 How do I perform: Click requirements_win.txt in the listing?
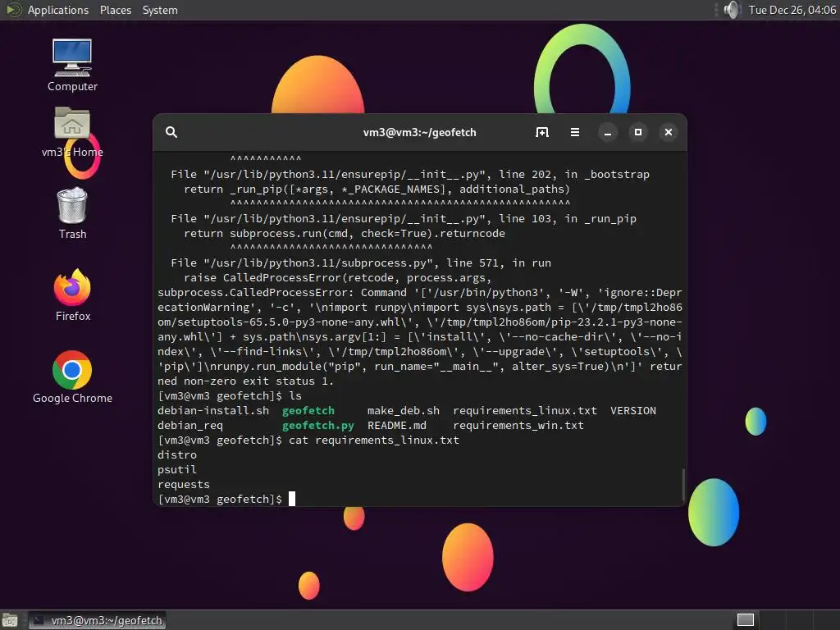coord(518,426)
